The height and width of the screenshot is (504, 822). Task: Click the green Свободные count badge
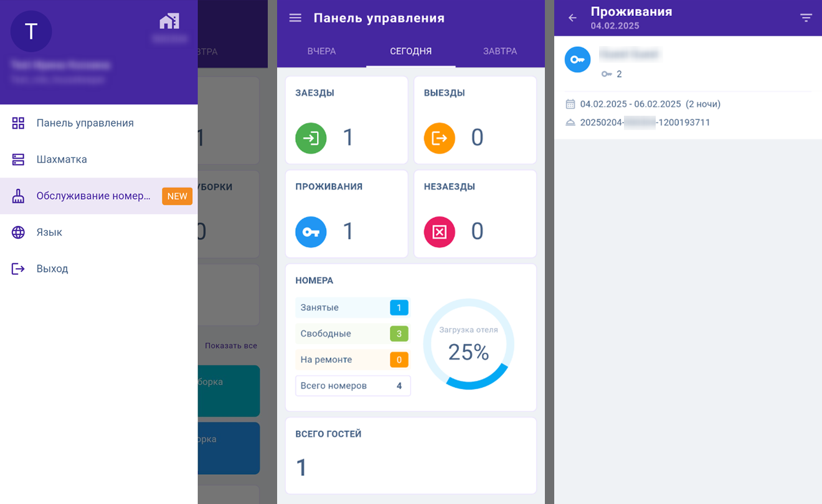click(x=399, y=334)
